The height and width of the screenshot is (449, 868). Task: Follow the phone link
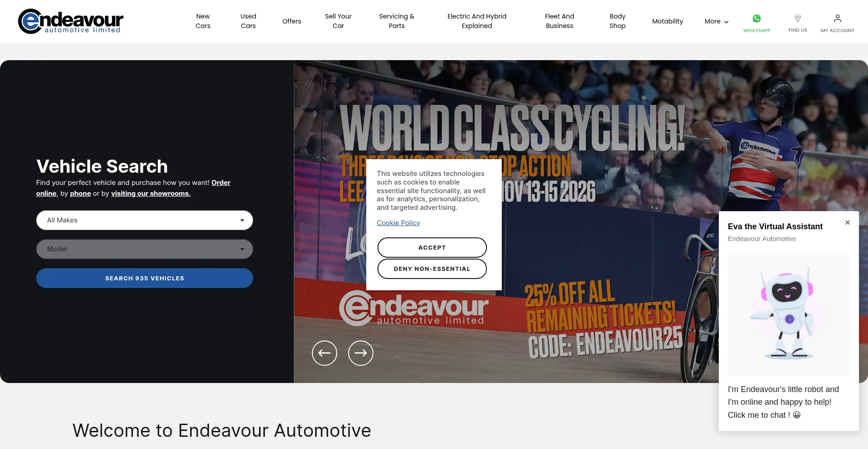[80, 194]
